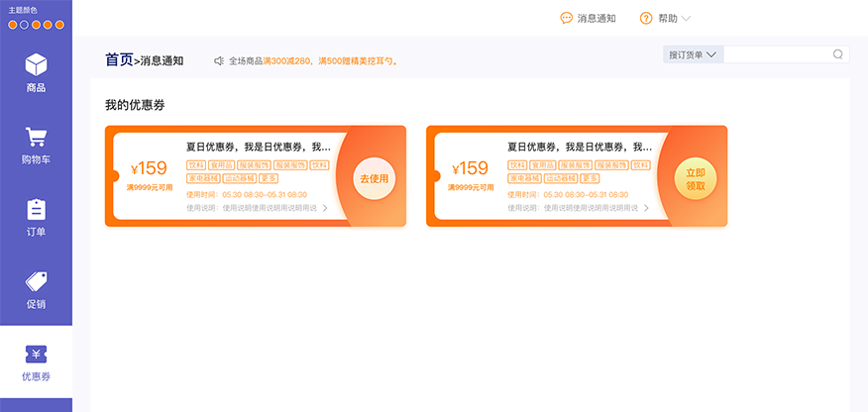Click the announcement speaker icon

coord(219,61)
